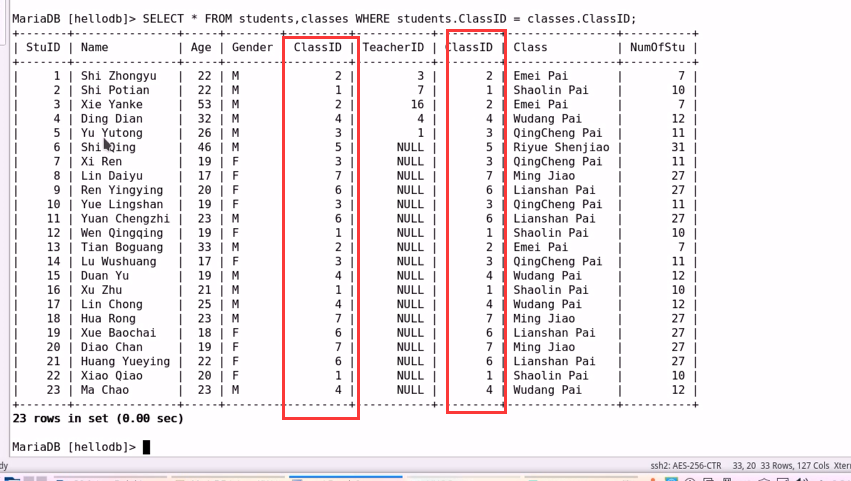Viewport: 851px width, 481px height.
Task: Click the Name column header
Action: (x=94, y=47)
